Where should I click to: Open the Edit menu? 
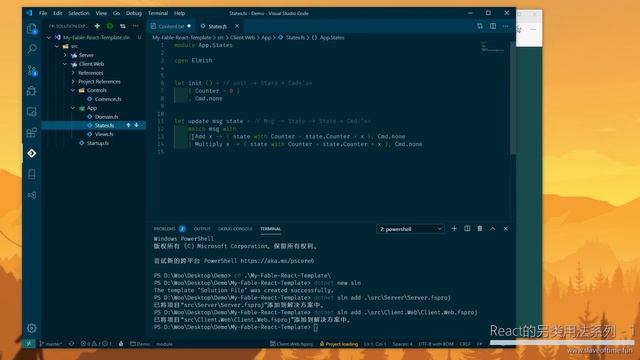58,13
